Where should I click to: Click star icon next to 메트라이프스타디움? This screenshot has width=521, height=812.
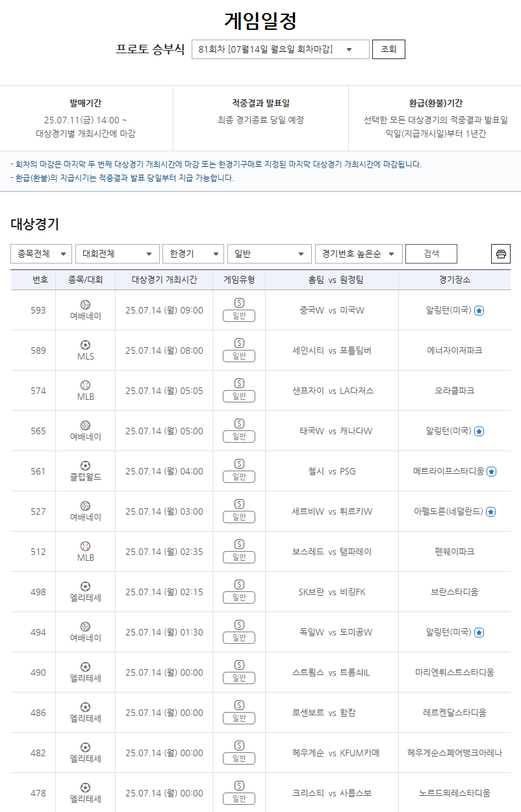click(x=492, y=471)
